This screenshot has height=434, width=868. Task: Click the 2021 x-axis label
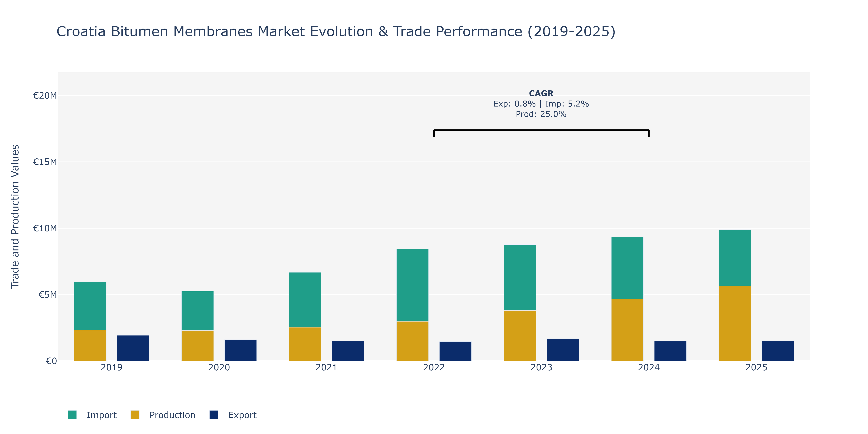[327, 367]
